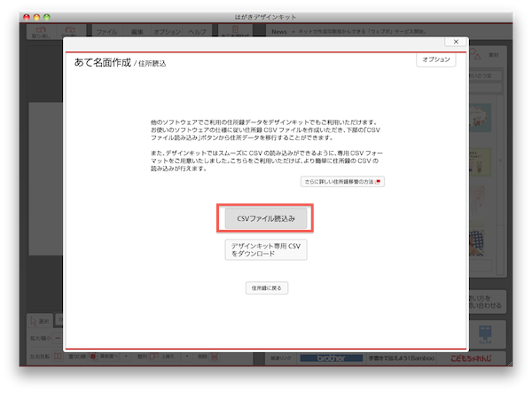
Task: Click the あて名面作成 postcard icon in toolbar
Action: coord(235,31)
